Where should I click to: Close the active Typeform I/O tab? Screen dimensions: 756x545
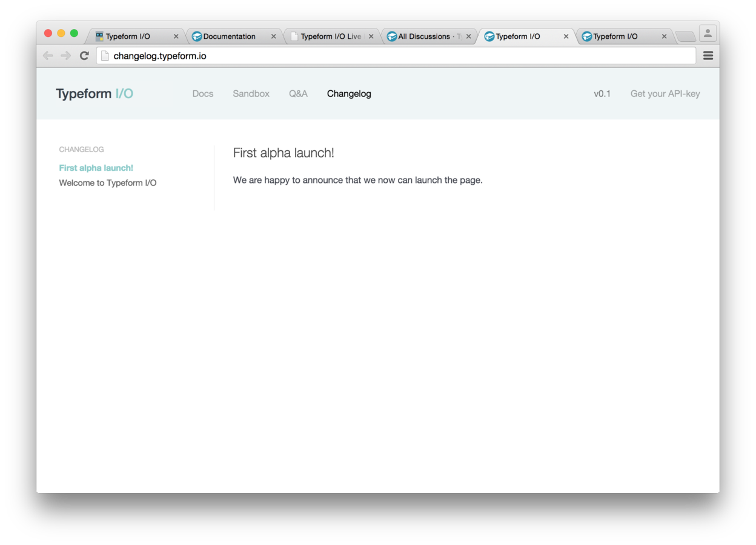tap(566, 36)
